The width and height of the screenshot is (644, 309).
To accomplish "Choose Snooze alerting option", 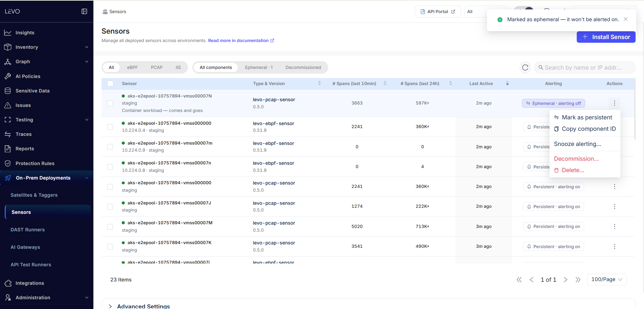I will click(x=585, y=144).
